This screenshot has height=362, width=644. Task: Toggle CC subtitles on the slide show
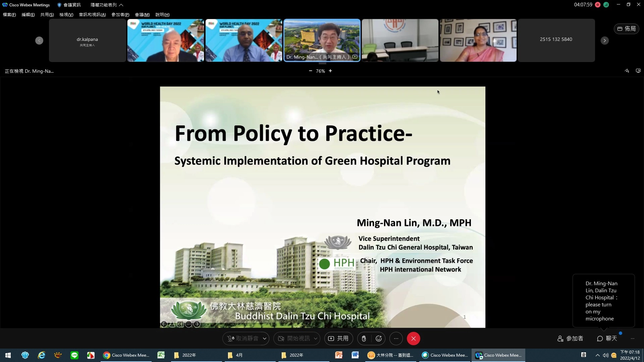click(180, 324)
